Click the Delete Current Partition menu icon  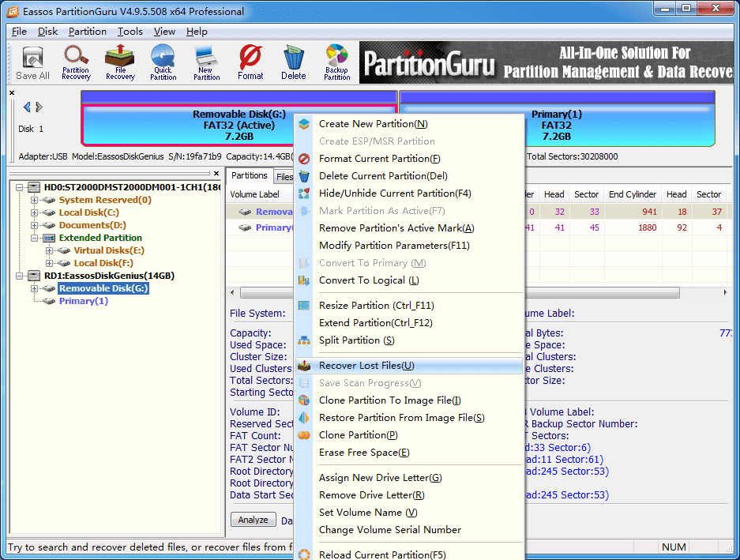pyautogui.click(x=304, y=176)
